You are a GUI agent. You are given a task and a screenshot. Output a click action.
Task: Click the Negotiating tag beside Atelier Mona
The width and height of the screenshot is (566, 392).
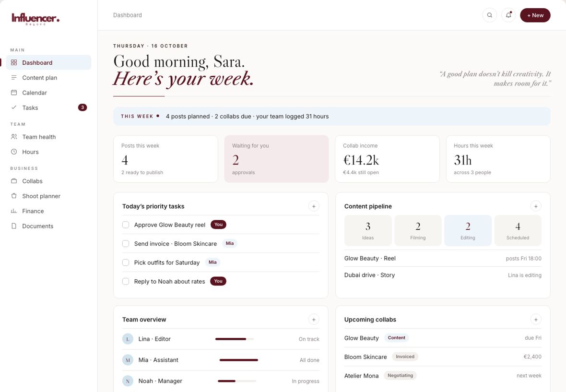click(x=400, y=375)
